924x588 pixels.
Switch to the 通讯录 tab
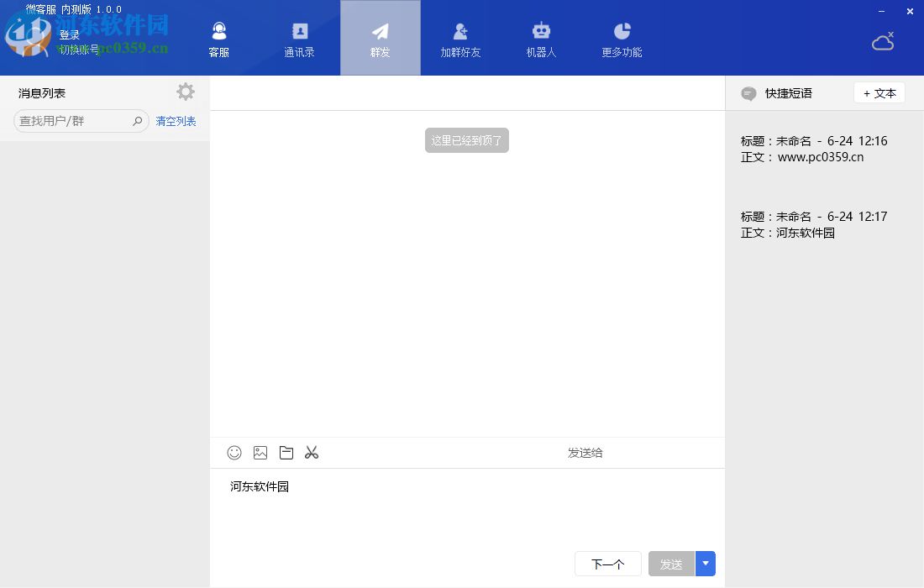[x=300, y=38]
